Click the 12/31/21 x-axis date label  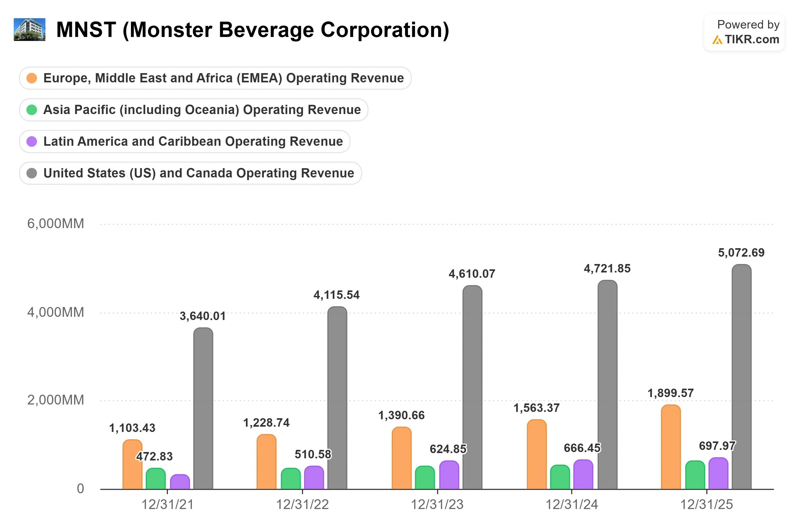(168, 505)
